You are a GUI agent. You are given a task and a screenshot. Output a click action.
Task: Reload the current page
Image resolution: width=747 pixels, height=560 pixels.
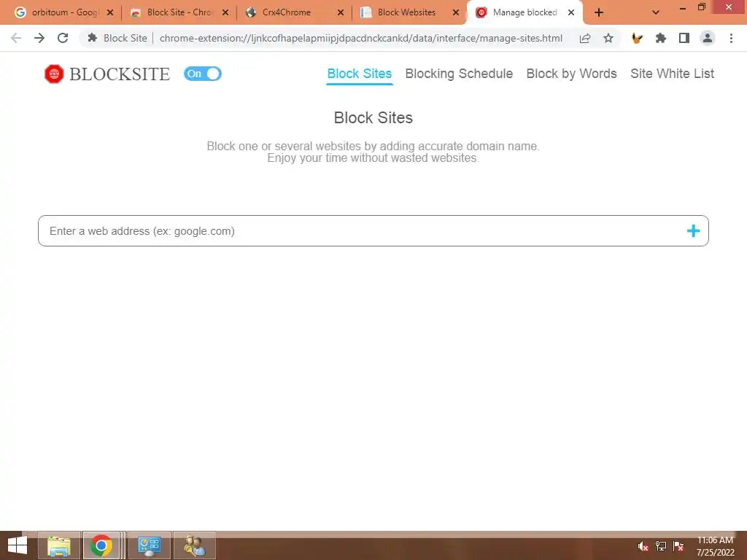pyautogui.click(x=63, y=38)
